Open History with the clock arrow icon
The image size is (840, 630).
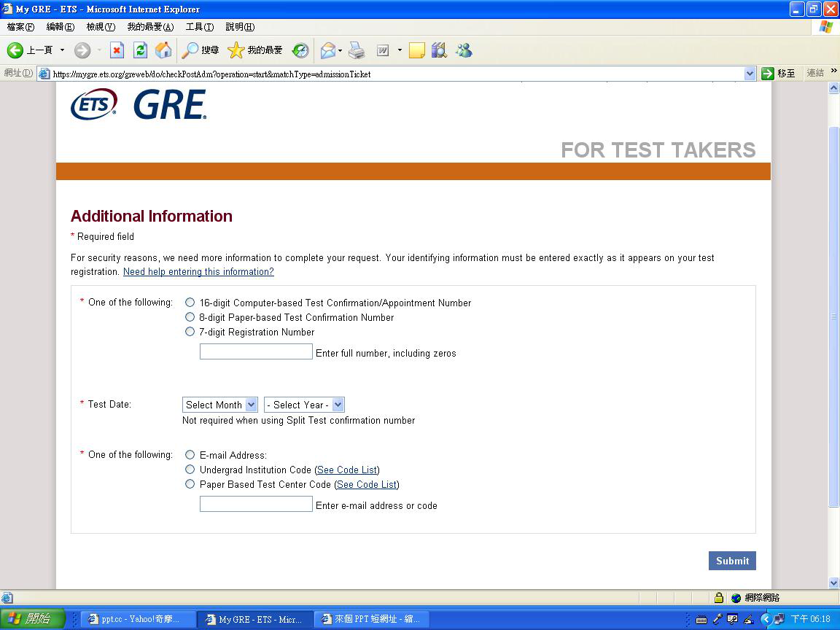[x=300, y=50]
